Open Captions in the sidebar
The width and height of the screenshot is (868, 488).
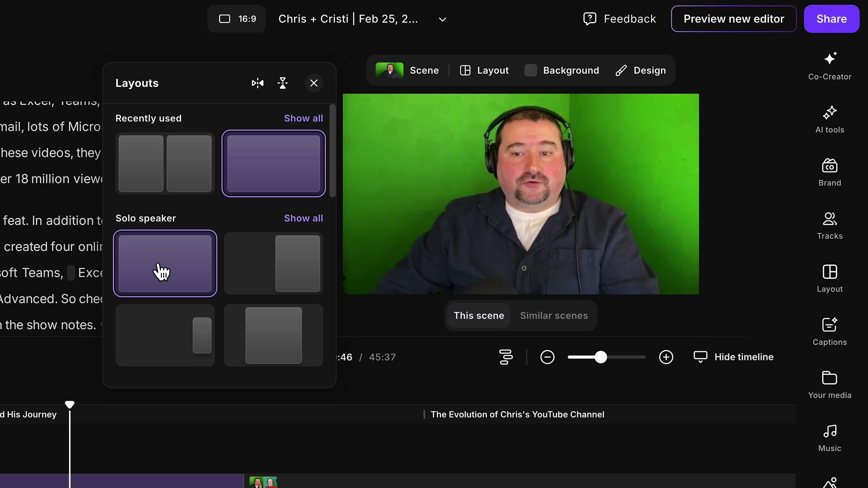coord(829,331)
